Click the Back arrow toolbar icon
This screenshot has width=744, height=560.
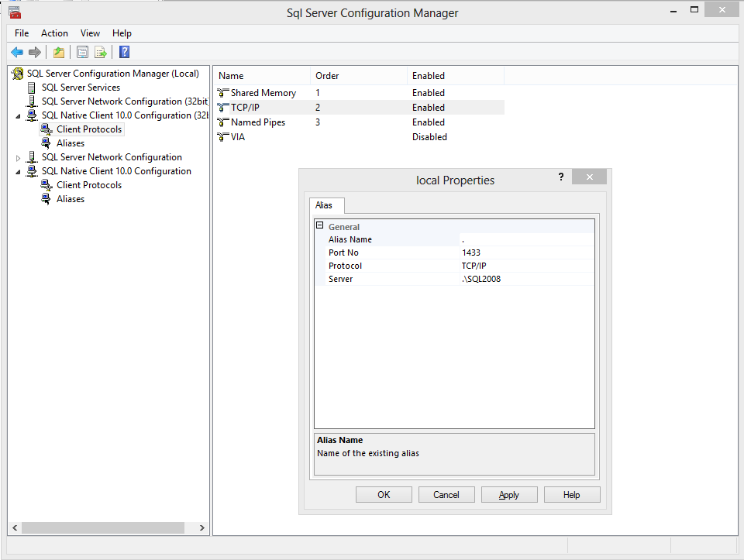click(x=17, y=52)
